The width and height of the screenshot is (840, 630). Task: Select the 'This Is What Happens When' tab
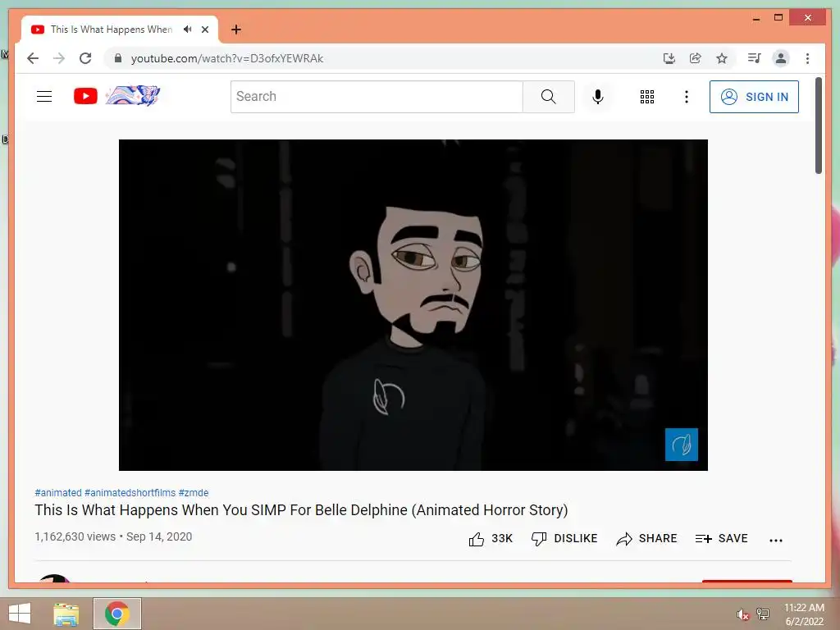click(112, 30)
